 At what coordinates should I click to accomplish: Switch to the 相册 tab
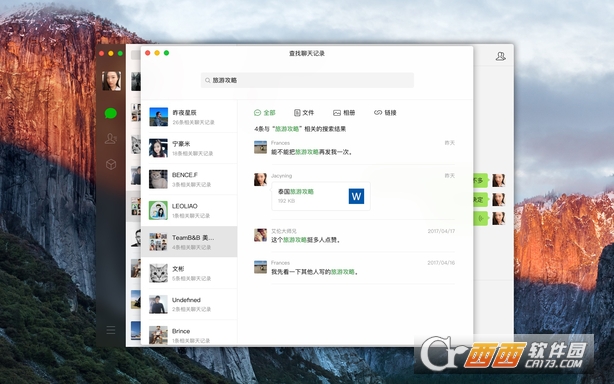click(x=344, y=113)
